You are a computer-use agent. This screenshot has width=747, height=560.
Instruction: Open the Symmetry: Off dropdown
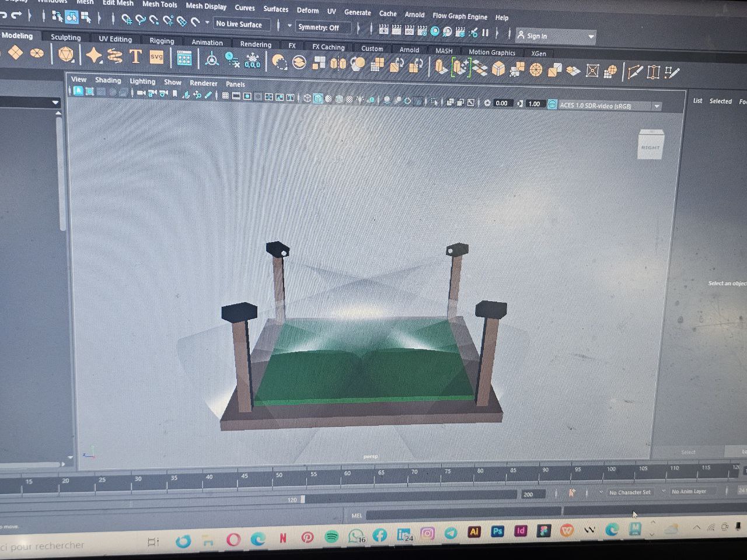(x=324, y=27)
